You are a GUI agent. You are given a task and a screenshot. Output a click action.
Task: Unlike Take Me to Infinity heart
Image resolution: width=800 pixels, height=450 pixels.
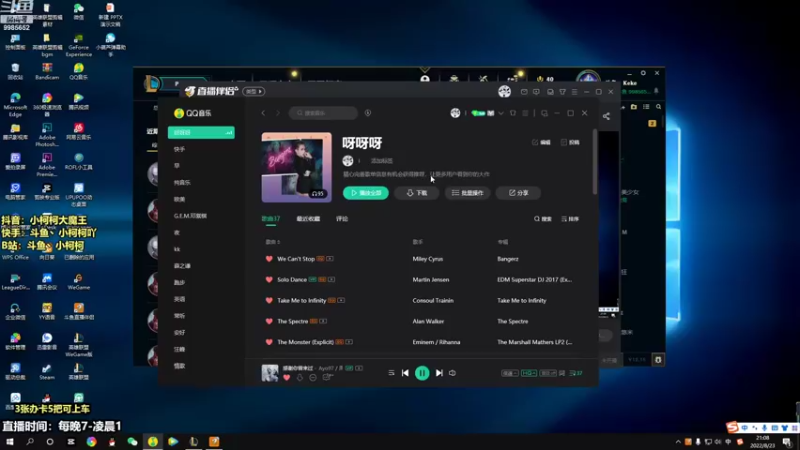pos(269,301)
